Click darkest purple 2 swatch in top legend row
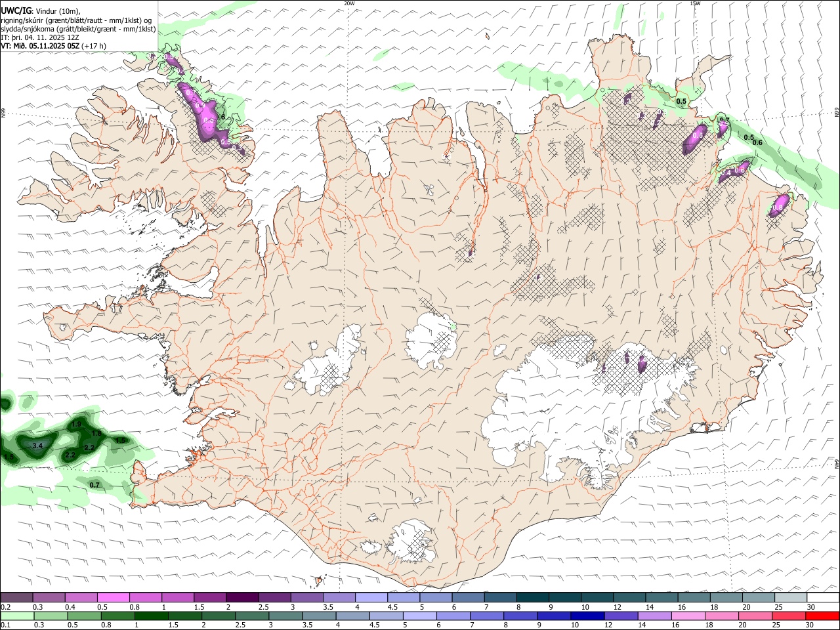This screenshot has width=840, height=630. (x=241, y=598)
